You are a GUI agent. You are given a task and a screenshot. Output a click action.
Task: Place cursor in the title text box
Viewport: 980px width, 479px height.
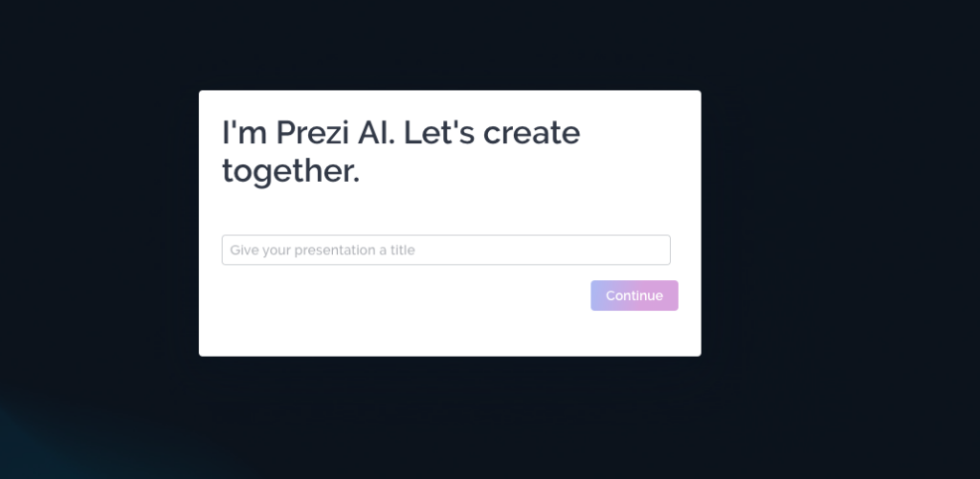446,250
